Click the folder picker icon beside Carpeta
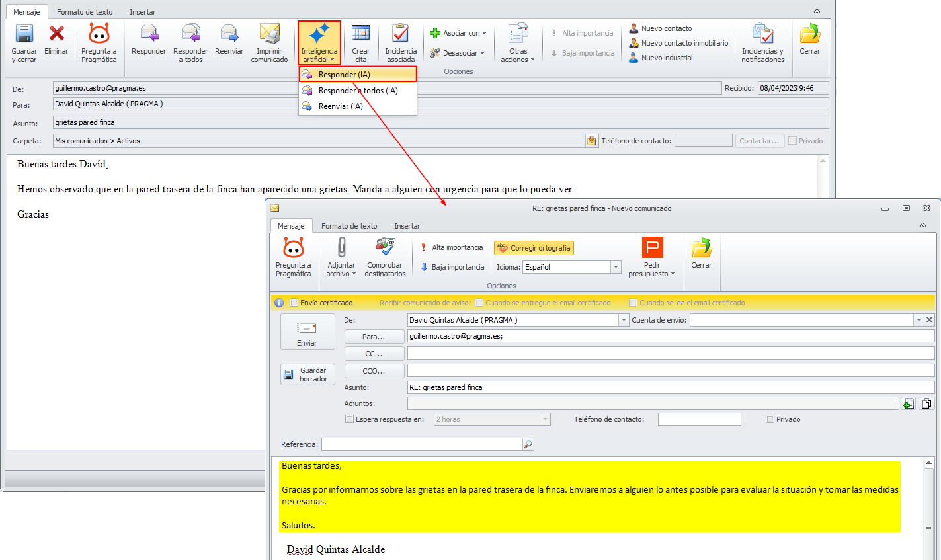The height and width of the screenshot is (560, 941). [592, 141]
